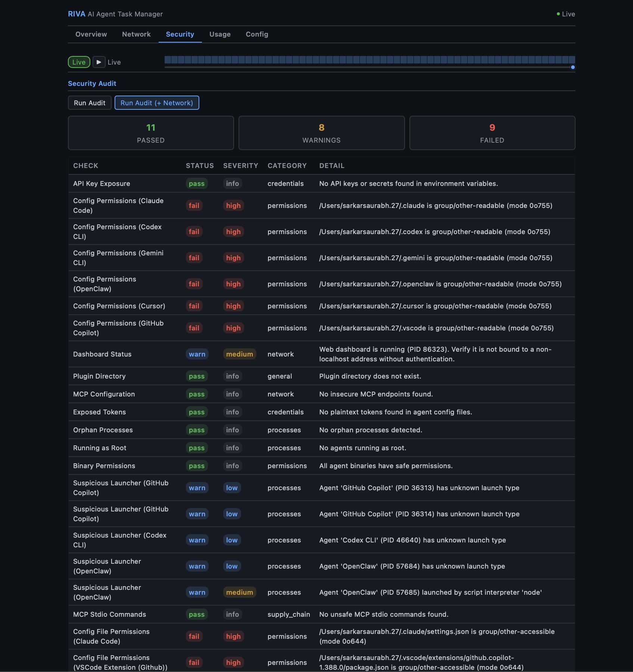Open the Config tab
This screenshot has height=672, width=633.
pyautogui.click(x=257, y=34)
